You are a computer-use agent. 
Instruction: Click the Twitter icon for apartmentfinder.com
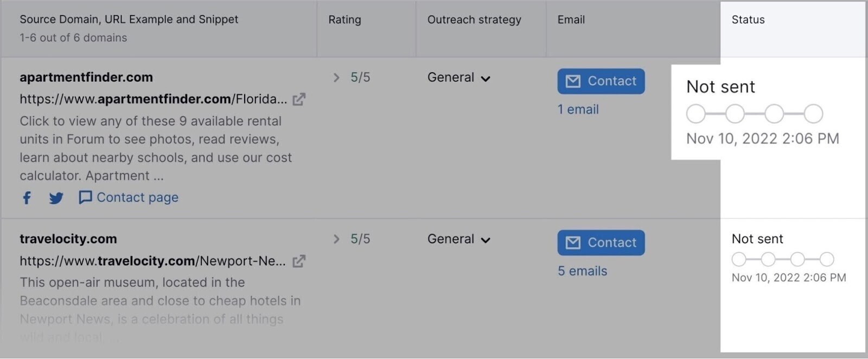click(x=56, y=198)
